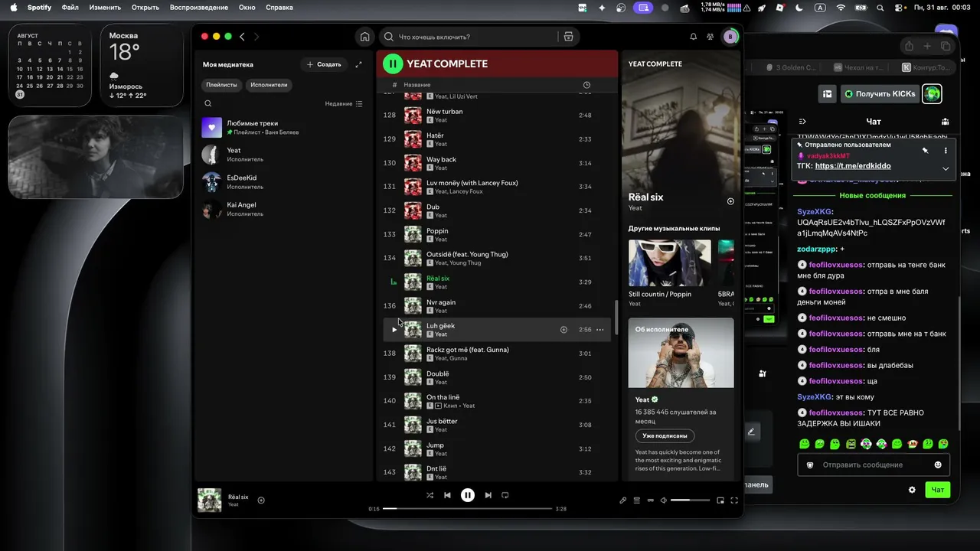Open the Файл menu
This screenshot has height=551, width=980.
(x=70, y=8)
